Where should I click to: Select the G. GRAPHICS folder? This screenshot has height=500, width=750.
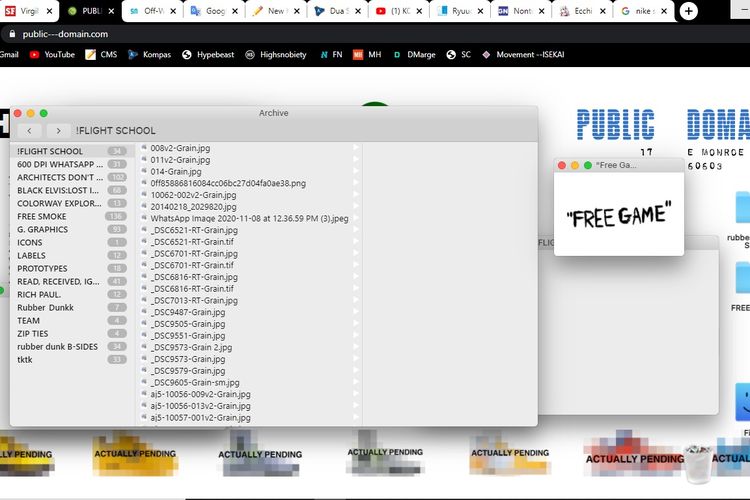(x=42, y=229)
